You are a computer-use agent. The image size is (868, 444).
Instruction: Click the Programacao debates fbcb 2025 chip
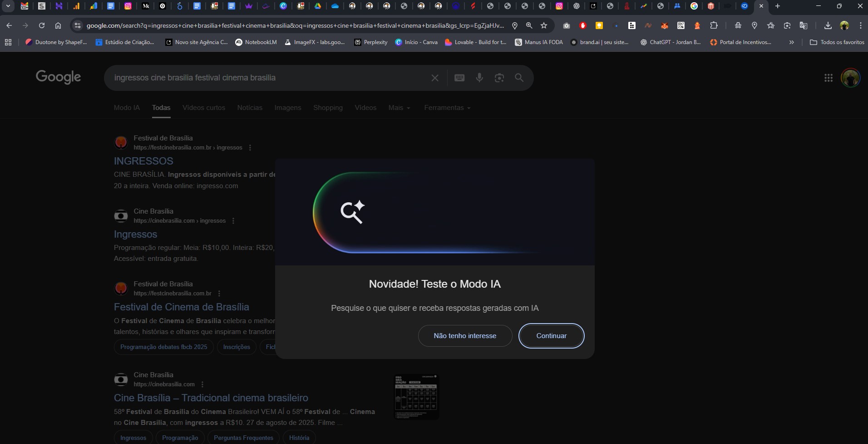[163, 347]
